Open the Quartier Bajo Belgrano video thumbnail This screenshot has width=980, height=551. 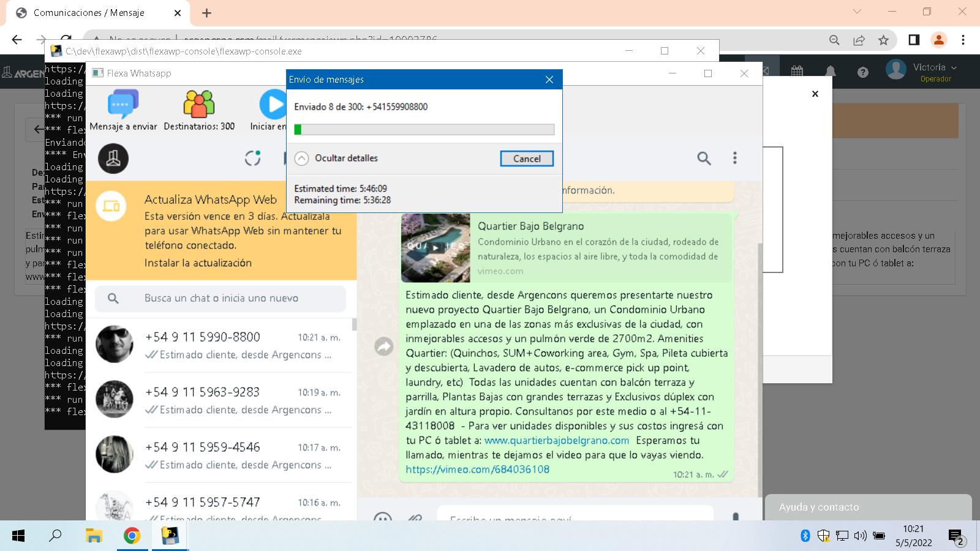pyautogui.click(x=435, y=247)
